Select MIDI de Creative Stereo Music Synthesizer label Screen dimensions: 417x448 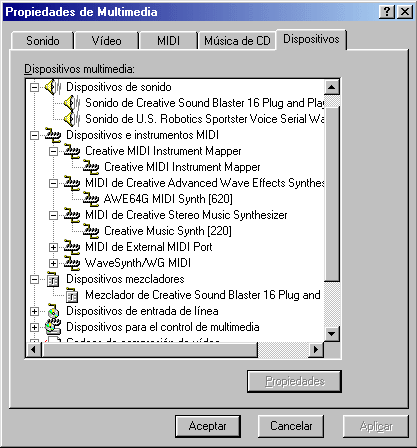(186, 215)
